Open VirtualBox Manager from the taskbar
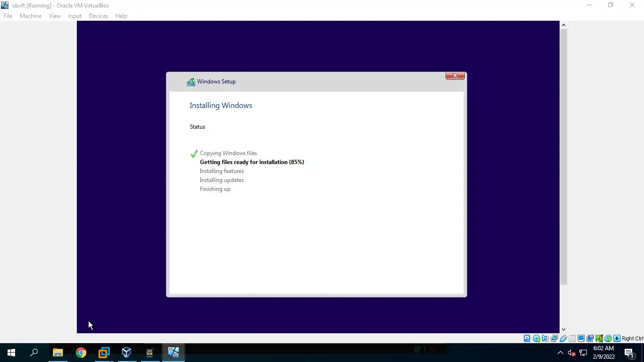Viewport: 644px width, 362px height. [126, 353]
